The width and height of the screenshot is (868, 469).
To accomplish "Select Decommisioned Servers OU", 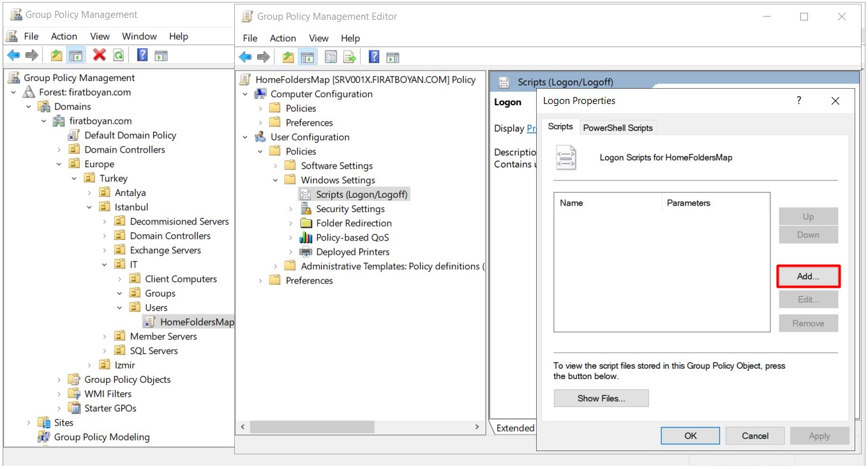I will click(179, 221).
